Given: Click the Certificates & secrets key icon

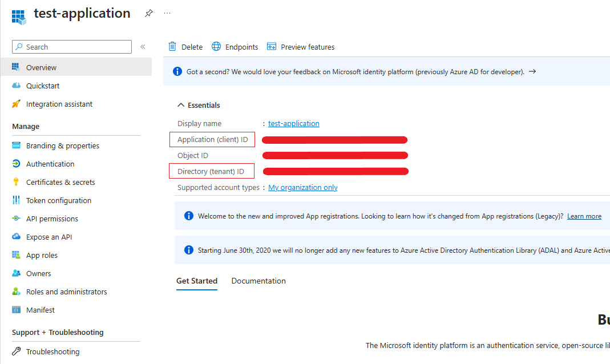Looking at the screenshot, I should [16, 181].
